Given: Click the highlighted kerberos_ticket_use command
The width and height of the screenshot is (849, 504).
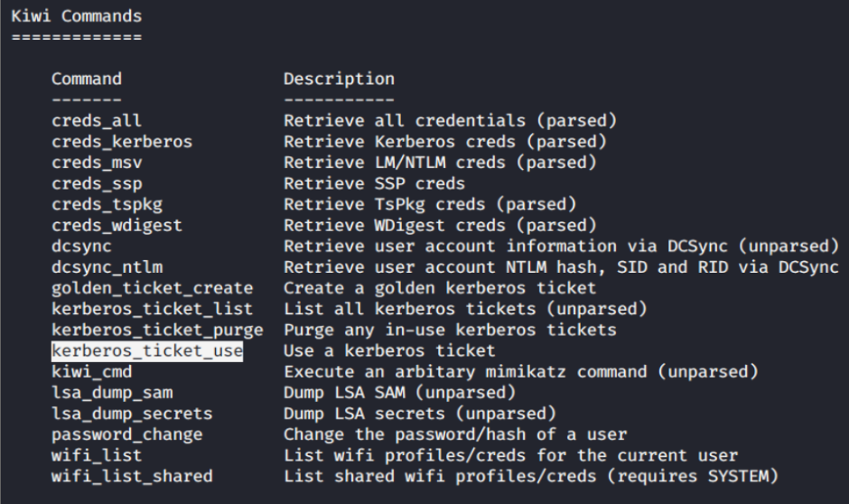Looking at the screenshot, I should pos(147,350).
